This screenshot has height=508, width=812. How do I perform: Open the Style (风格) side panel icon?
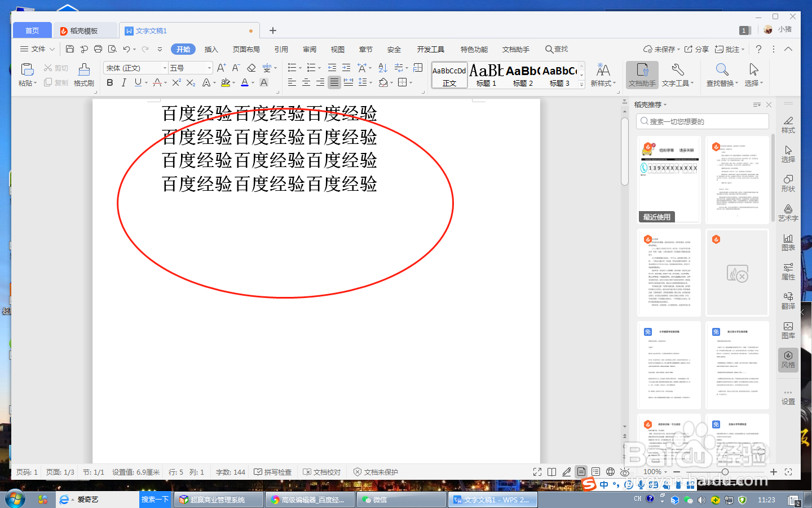[788, 359]
